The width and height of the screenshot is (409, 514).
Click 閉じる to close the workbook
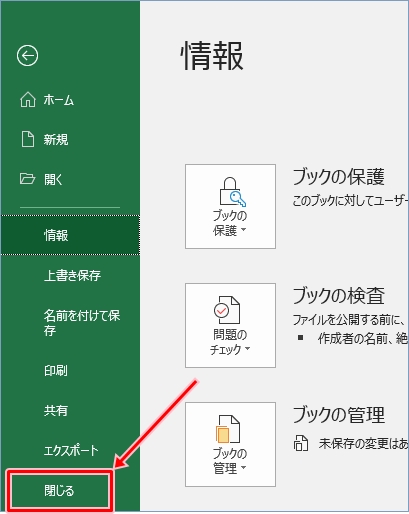click(x=60, y=491)
